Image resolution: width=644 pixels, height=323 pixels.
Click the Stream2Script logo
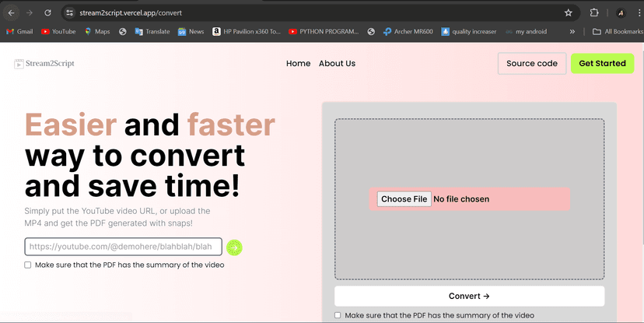[x=44, y=63]
